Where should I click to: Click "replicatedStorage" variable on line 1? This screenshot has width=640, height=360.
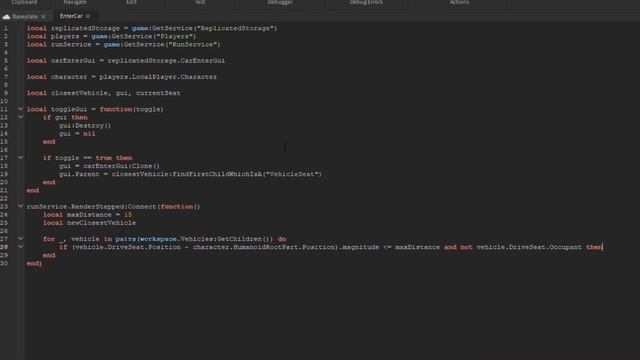pyautogui.click(x=85, y=28)
